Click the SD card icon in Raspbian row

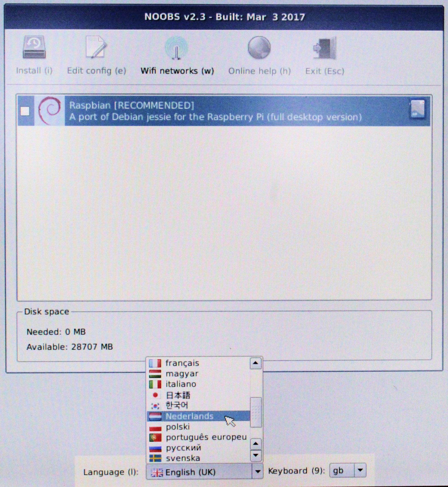pyautogui.click(x=418, y=109)
